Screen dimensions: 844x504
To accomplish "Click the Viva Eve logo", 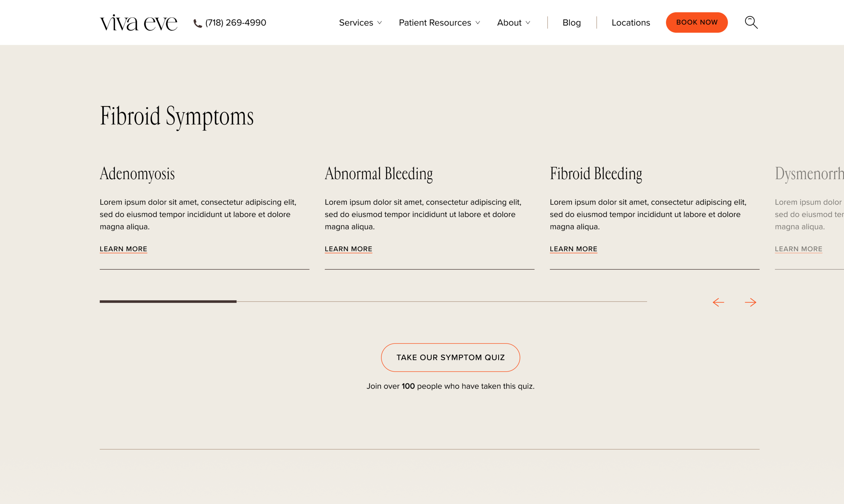I will (x=138, y=23).
